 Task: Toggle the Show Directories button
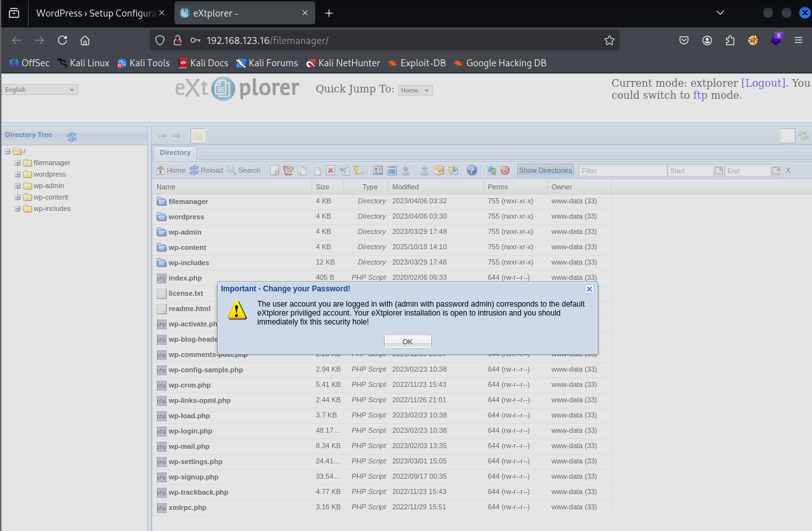[x=545, y=170]
